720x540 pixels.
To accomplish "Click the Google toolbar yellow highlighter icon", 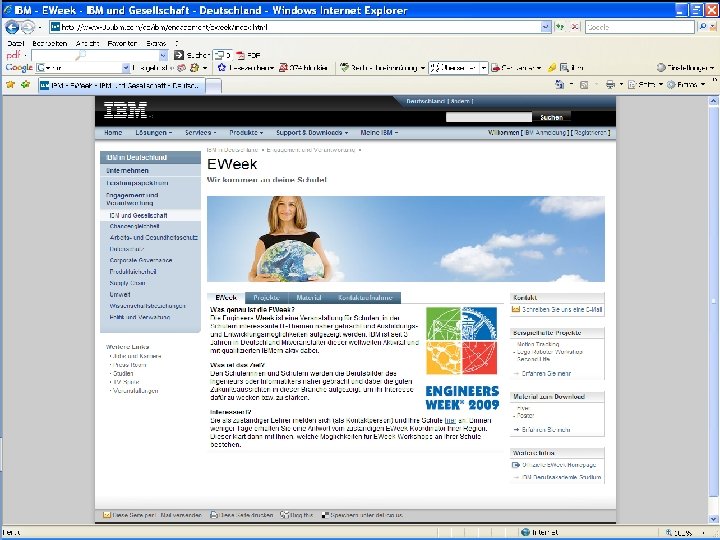I will (552, 68).
